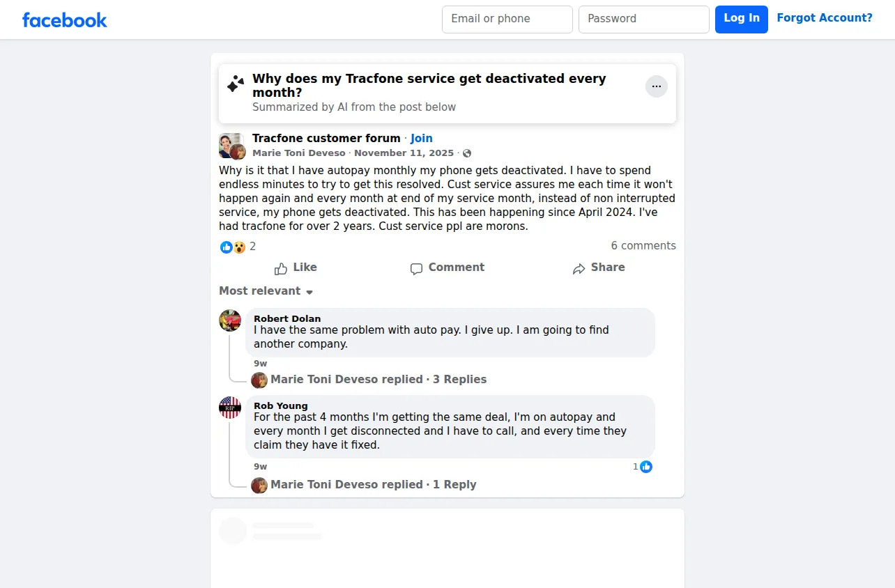Open Robert Dolan's profile picture
The height and width of the screenshot is (588, 895).
(230, 320)
